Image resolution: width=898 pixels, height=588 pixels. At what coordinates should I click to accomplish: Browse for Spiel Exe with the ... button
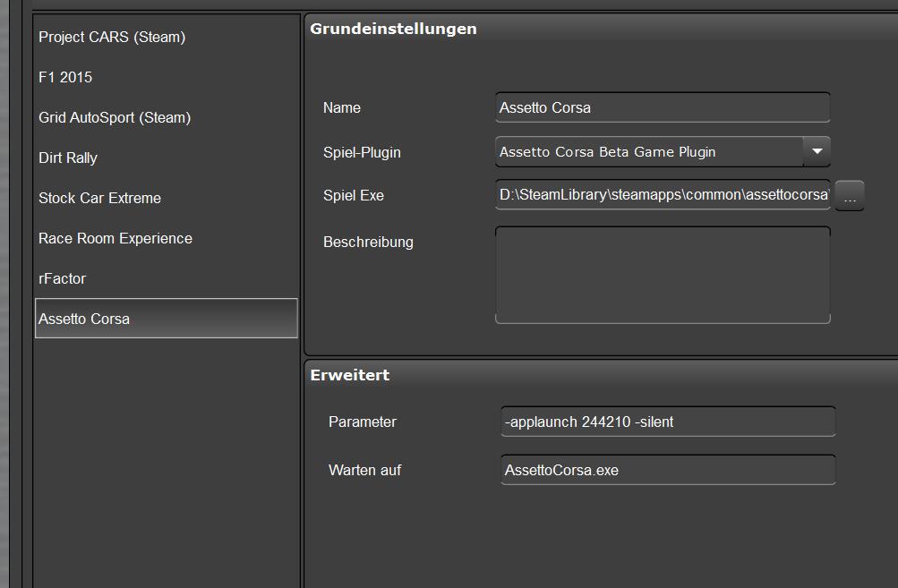(x=850, y=196)
